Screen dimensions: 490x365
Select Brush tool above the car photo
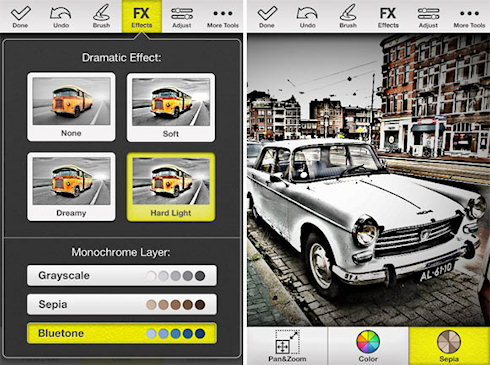(x=348, y=17)
